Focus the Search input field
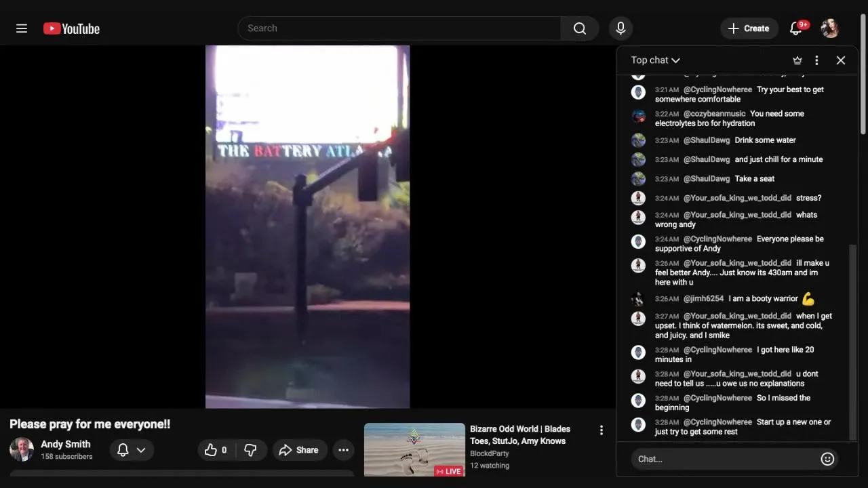Screen dimensions: 868x488 400,28
